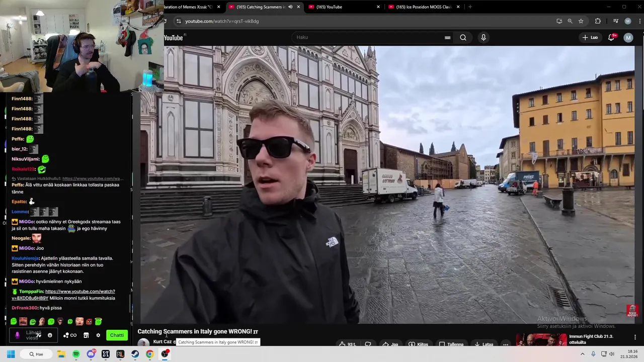Open Immun Fight Club video thumbnail
This screenshot has width=644, height=362.
[x=541, y=340]
